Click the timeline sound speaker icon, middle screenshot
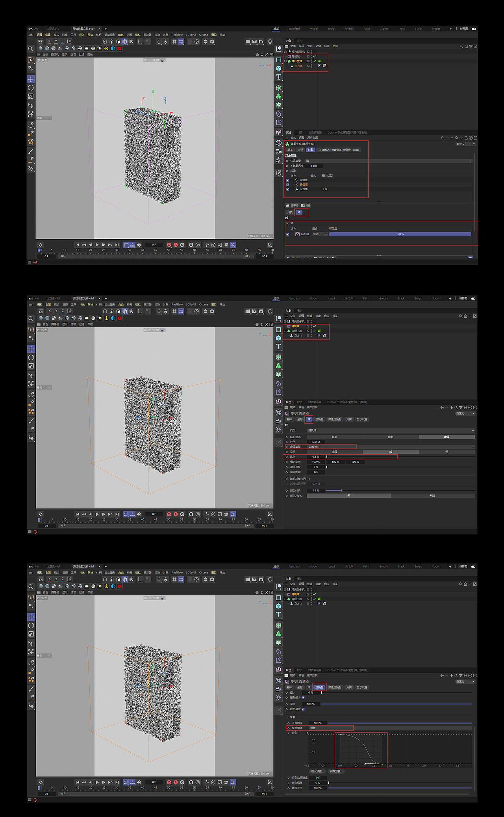This screenshot has height=817, width=504. pos(139,514)
